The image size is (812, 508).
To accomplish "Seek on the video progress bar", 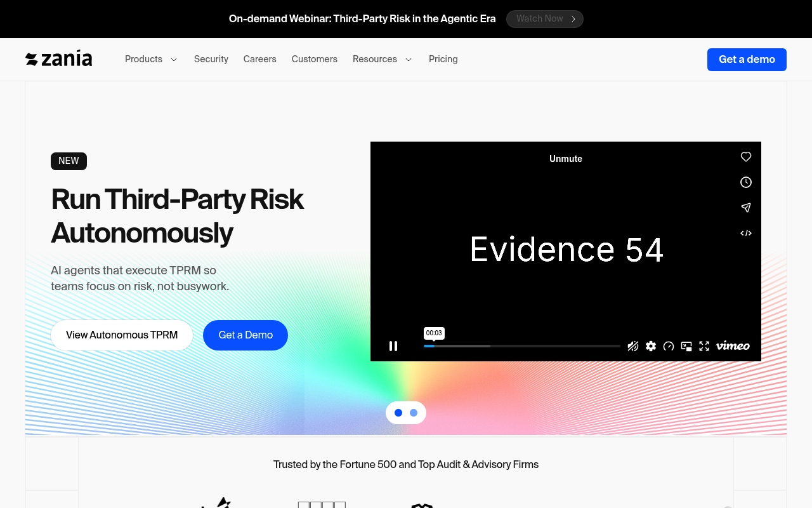I will coord(522,346).
